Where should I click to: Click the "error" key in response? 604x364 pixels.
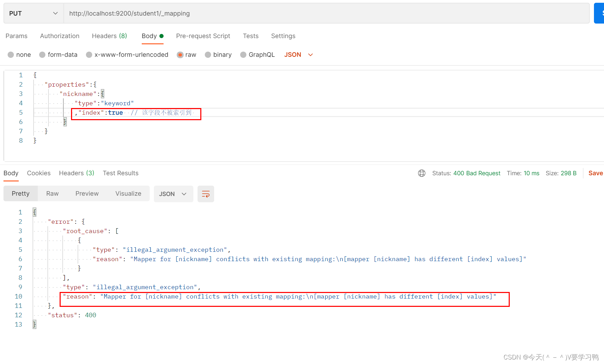[x=61, y=222]
